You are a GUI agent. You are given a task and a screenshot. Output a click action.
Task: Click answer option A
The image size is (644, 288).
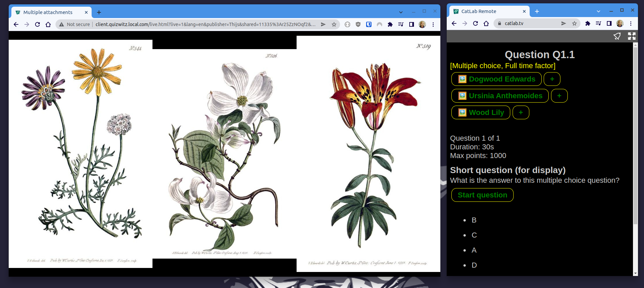[x=474, y=250]
